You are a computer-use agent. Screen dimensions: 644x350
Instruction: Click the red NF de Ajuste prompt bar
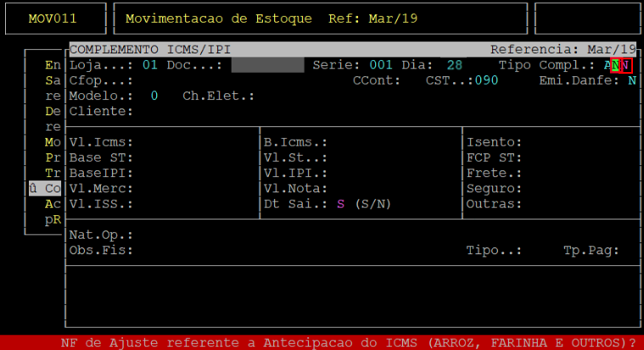pyautogui.click(x=322, y=342)
